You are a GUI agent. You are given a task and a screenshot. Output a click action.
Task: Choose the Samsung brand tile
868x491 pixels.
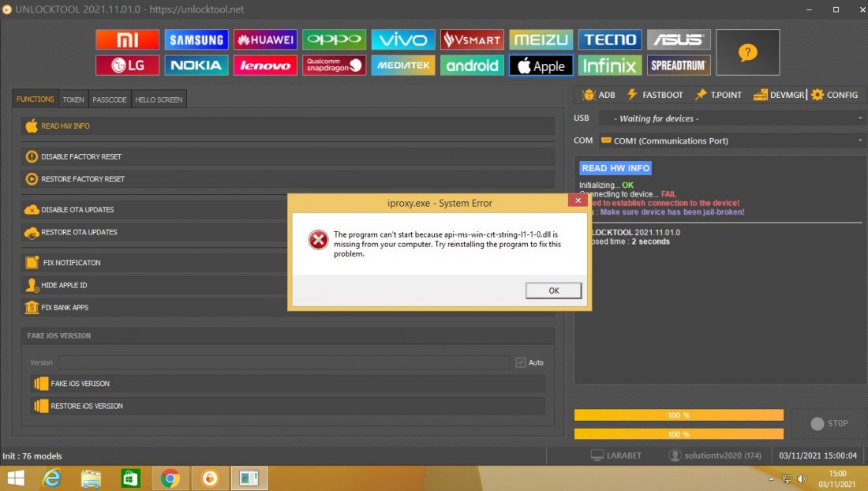[196, 39]
